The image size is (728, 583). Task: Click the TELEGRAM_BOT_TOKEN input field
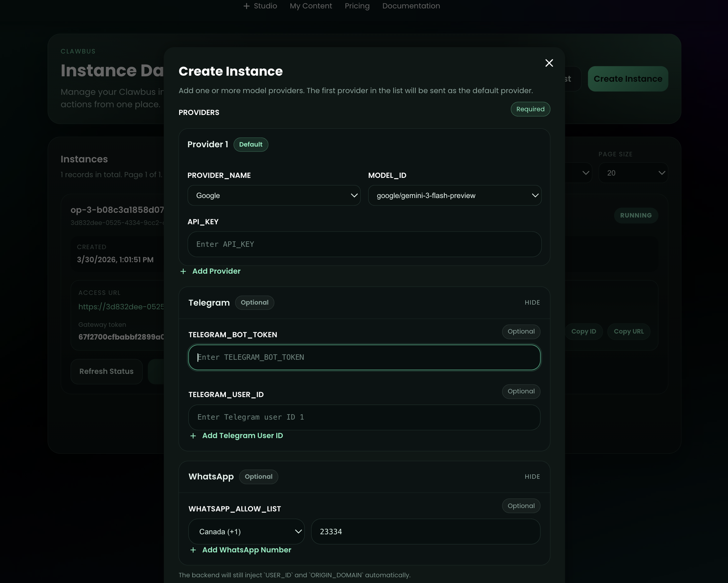364,357
